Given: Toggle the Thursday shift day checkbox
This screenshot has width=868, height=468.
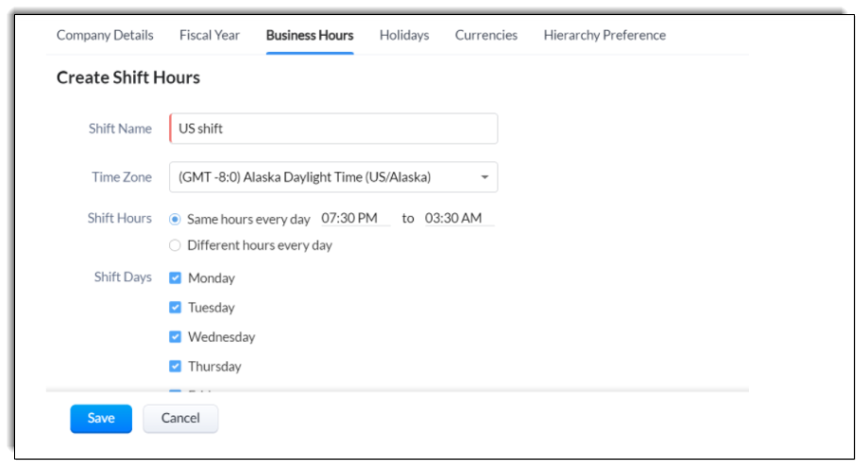Looking at the screenshot, I should (175, 366).
